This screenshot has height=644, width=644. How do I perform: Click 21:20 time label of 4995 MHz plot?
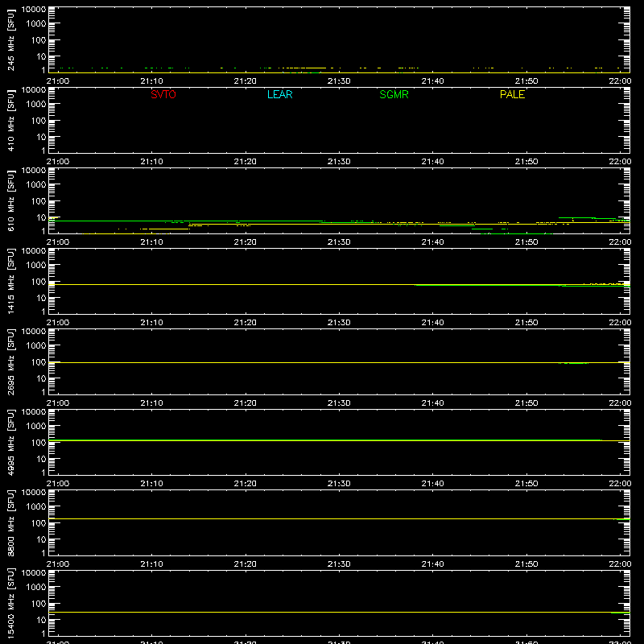pyautogui.click(x=246, y=484)
